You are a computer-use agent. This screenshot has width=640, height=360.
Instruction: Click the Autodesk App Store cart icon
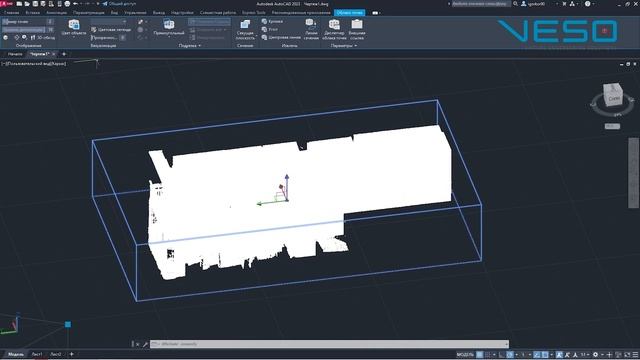564,4
